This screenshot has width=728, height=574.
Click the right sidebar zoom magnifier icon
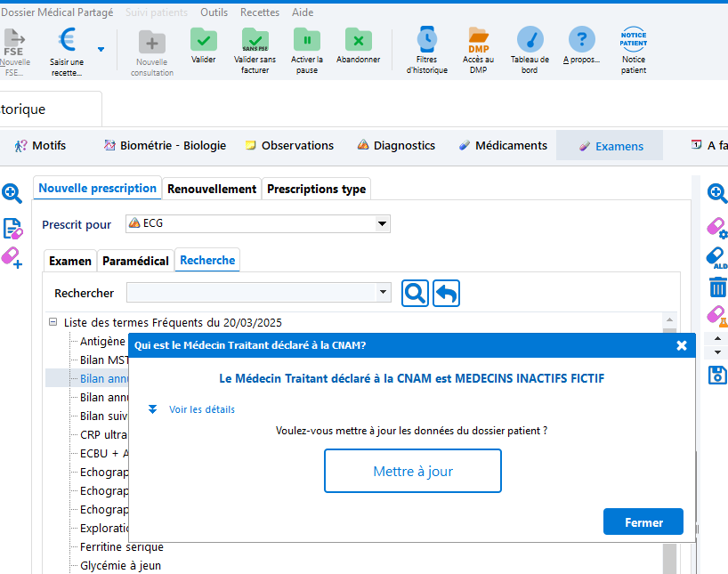pyautogui.click(x=716, y=193)
